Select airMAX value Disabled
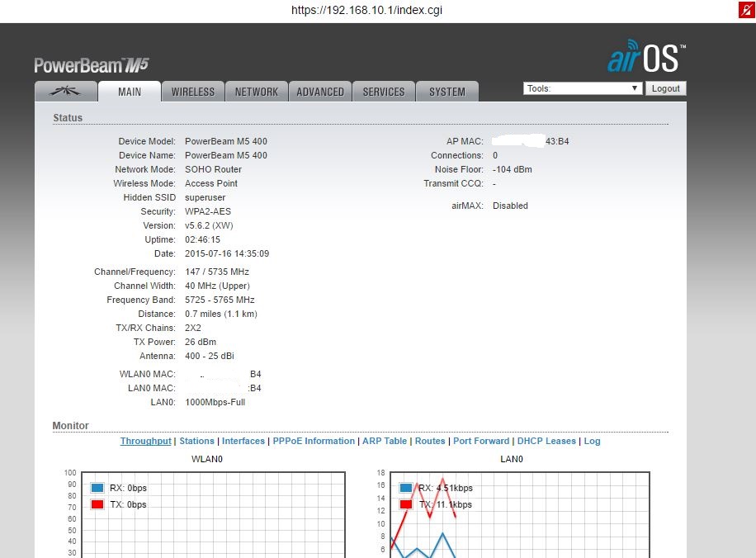This screenshot has height=558, width=756. [510, 206]
